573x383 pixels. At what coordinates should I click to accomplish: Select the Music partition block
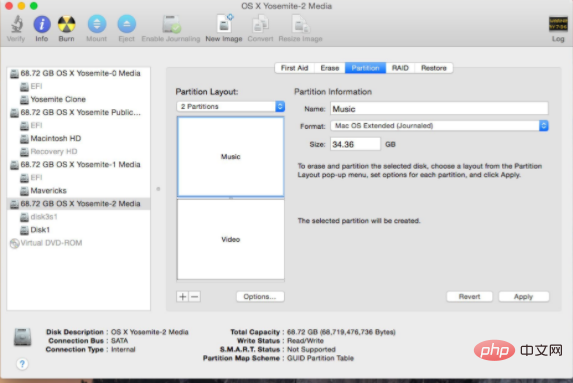tap(231, 156)
